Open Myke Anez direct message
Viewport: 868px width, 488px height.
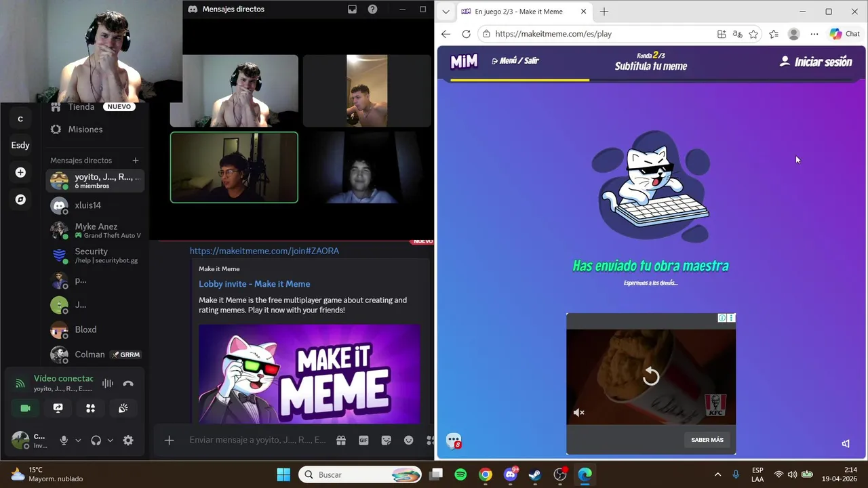coord(95,230)
